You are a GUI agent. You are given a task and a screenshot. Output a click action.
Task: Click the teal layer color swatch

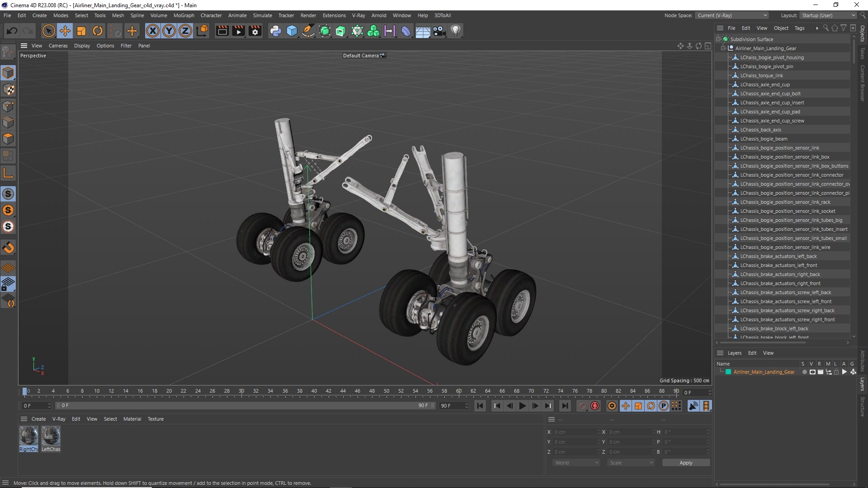(x=728, y=372)
